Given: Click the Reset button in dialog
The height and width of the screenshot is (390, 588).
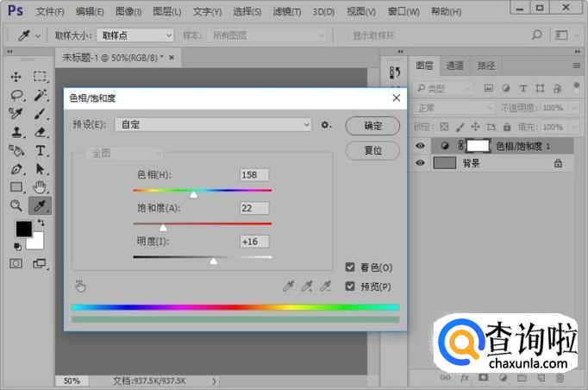Looking at the screenshot, I should [x=372, y=150].
